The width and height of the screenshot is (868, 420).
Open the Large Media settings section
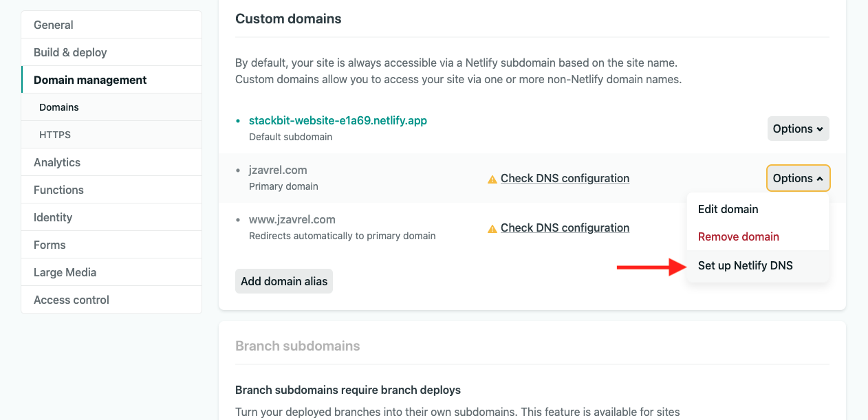point(111,272)
